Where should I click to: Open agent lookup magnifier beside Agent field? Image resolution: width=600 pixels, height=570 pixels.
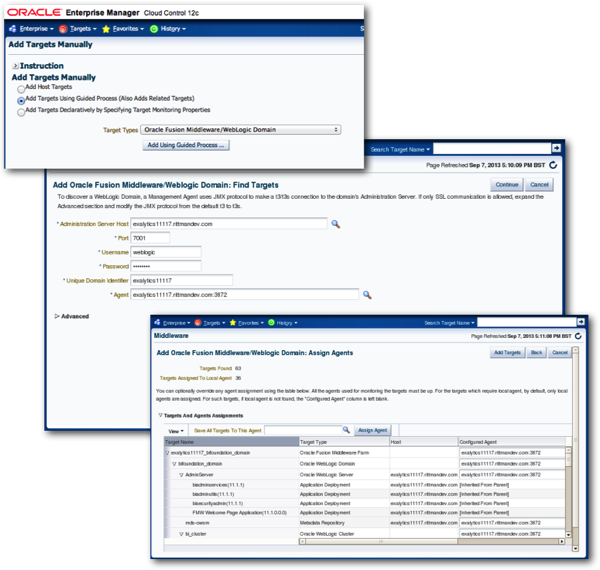367,295
